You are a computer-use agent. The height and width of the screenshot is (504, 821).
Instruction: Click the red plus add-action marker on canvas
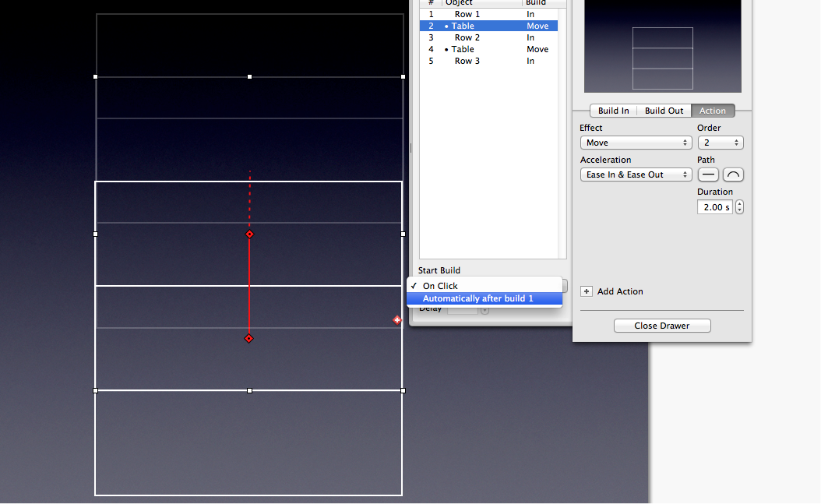pyautogui.click(x=397, y=319)
